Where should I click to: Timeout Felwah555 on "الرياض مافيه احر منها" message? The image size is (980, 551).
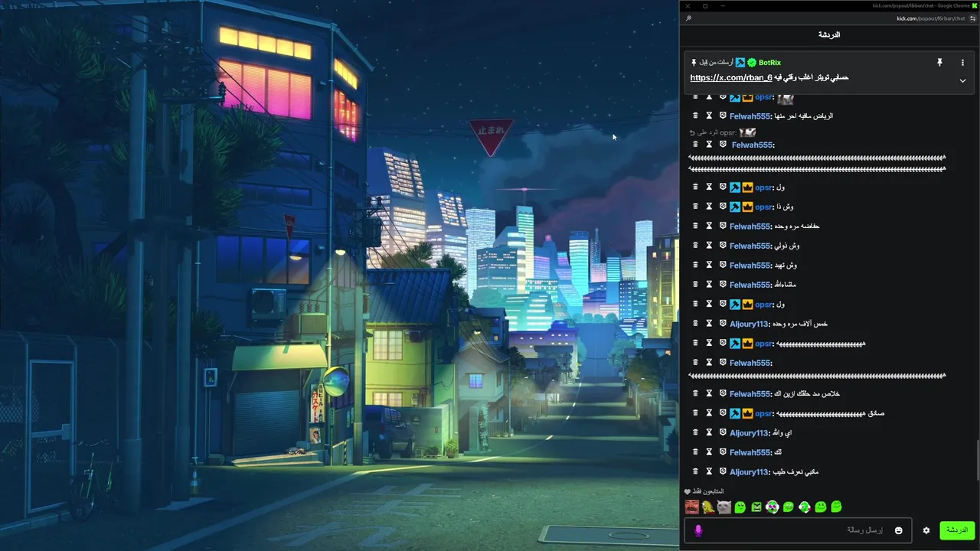[709, 116]
